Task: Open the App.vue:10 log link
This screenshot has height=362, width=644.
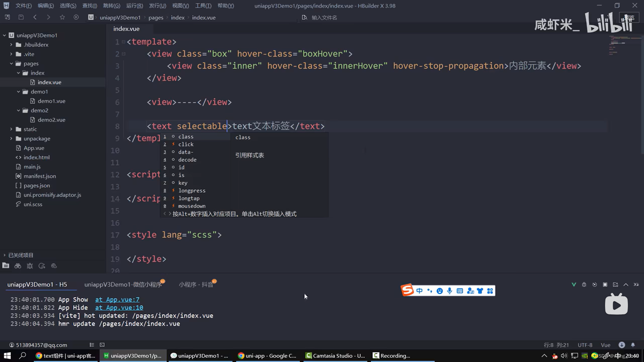Action: tap(119, 308)
